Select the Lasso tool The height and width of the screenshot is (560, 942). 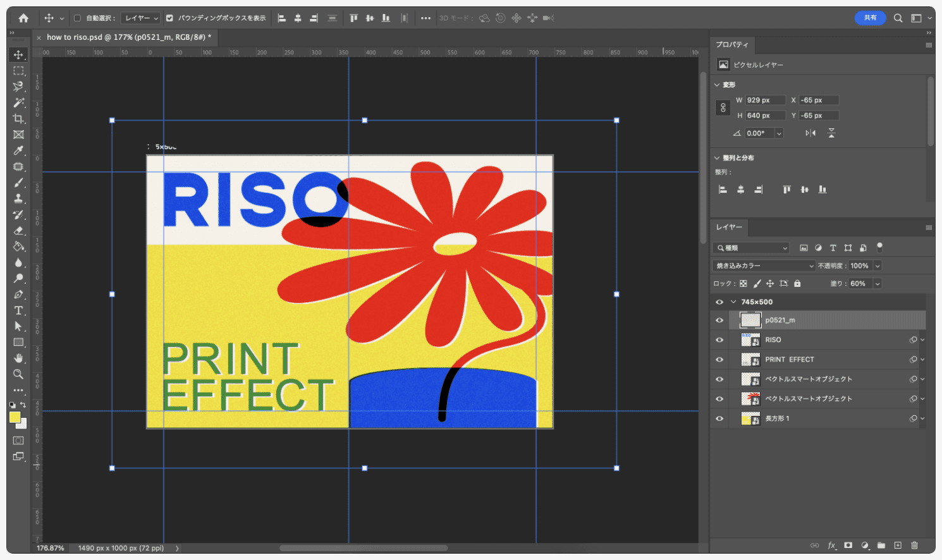click(x=18, y=87)
